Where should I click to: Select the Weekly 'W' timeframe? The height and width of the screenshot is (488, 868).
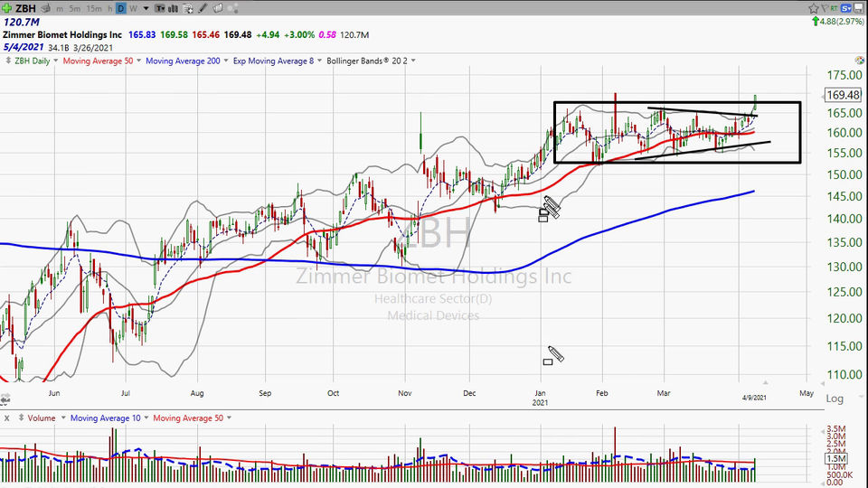133,9
